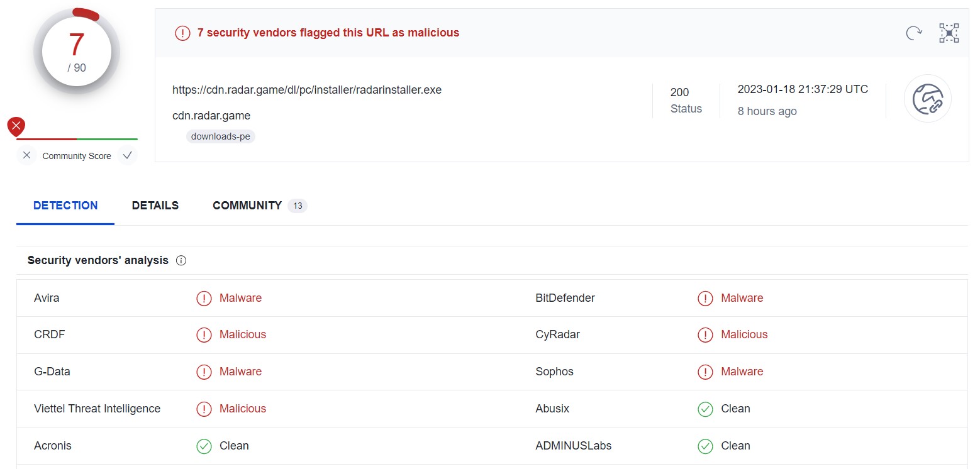
Task: Vote negative with the X community button
Action: pyautogui.click(x=26, y=155)
